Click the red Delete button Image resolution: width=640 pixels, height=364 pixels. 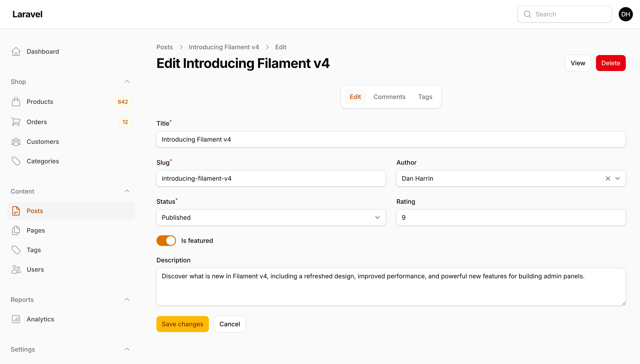[611, 63]
